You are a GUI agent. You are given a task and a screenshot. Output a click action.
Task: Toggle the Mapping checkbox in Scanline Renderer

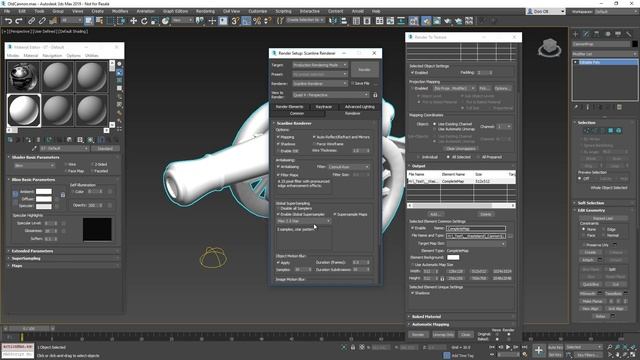pos(278,137)
